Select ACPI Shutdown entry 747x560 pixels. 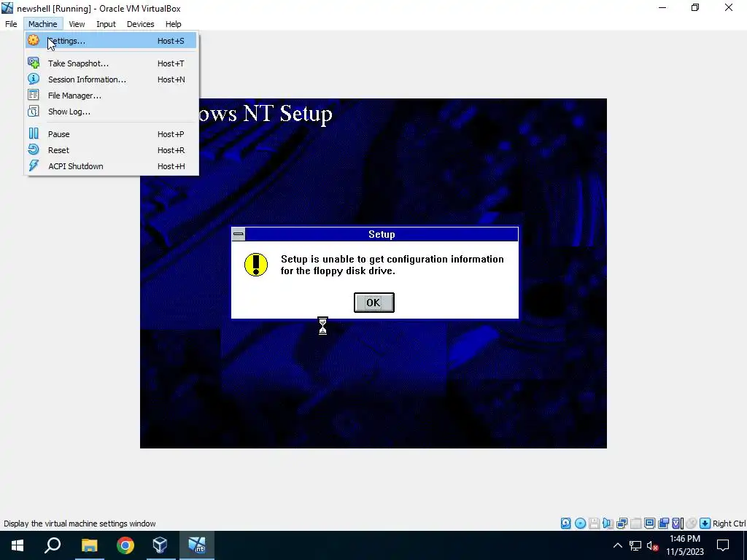pos(111,166)
